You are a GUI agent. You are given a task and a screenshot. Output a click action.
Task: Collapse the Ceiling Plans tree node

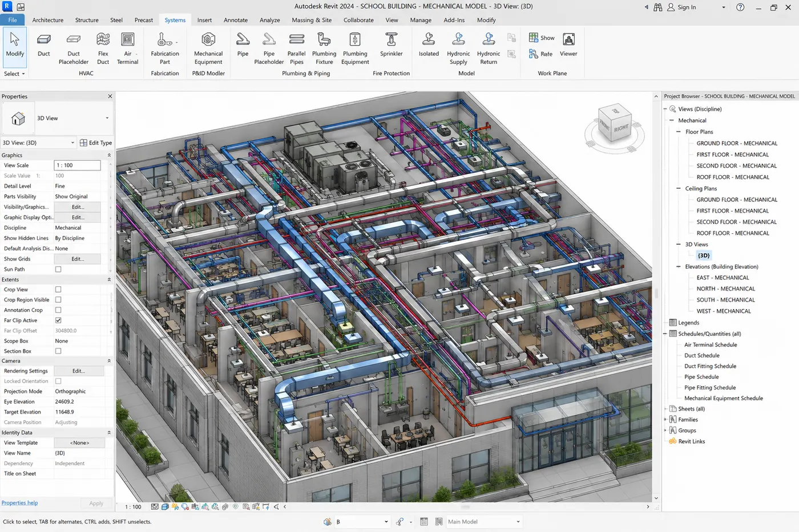(679, 188)
